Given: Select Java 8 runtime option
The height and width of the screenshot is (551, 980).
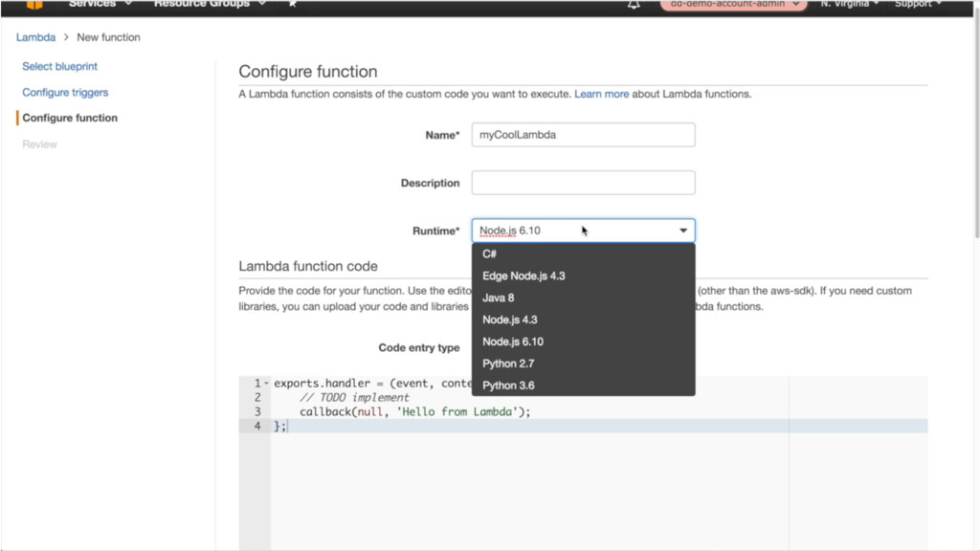Looking at the screenshot, I should pos(499,298).
